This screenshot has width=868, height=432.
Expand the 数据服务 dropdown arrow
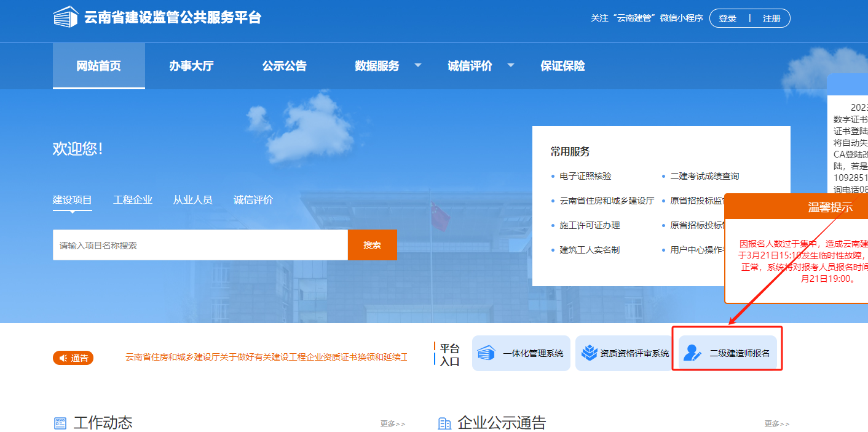pos(417,65)
